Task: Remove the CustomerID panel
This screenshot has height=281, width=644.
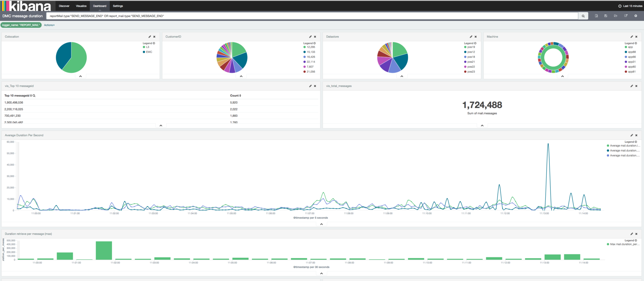Action: pos(315,37)
